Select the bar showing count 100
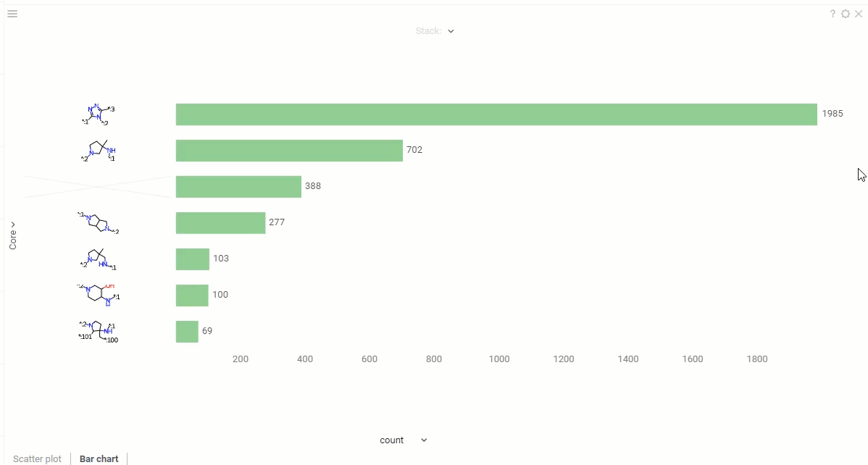The height and width of the screenshot is (465, 868). (x=191, y=294)
